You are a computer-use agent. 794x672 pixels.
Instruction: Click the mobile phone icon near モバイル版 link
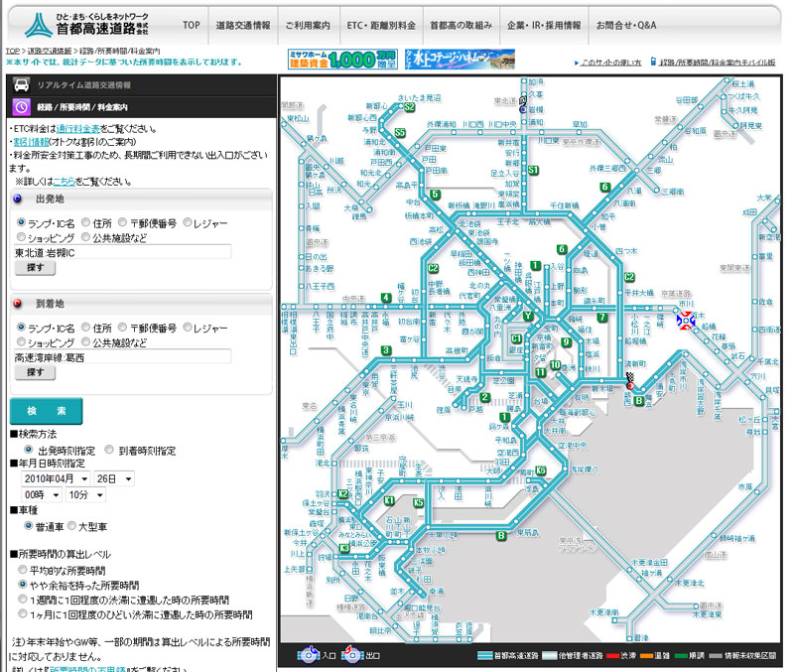(x=653, y=62)
